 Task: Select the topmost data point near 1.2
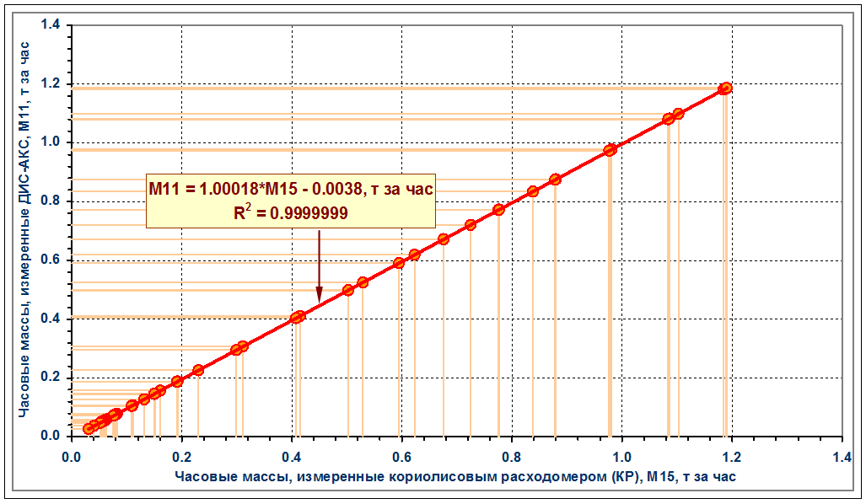coord(724,88)
